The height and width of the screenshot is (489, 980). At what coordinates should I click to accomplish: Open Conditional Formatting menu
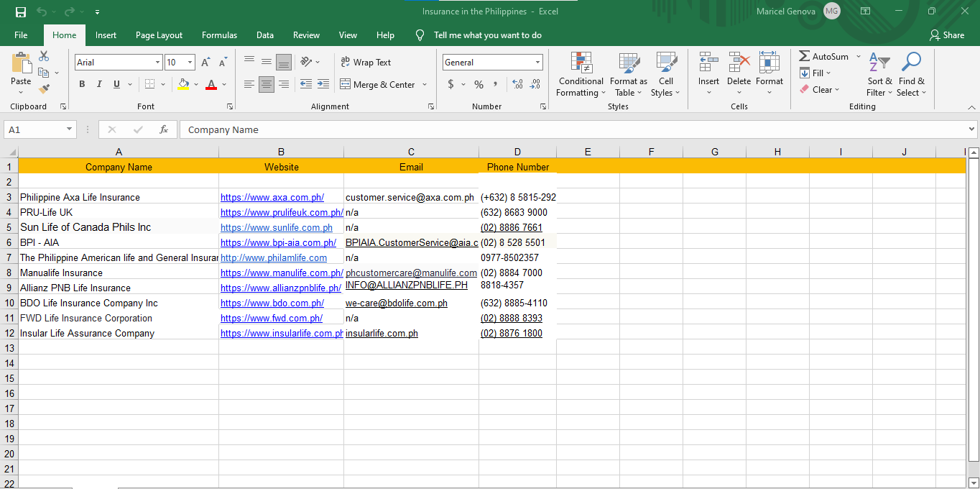581,75
